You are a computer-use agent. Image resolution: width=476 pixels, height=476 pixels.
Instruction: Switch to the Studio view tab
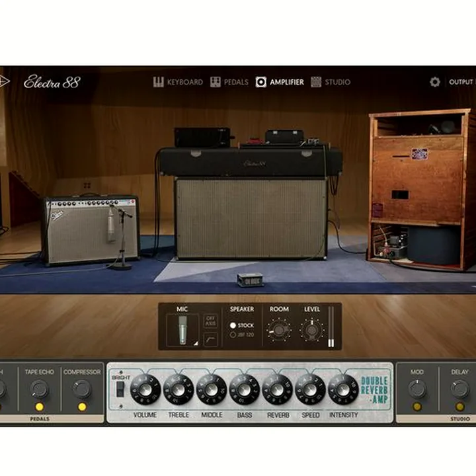(331, 82)
